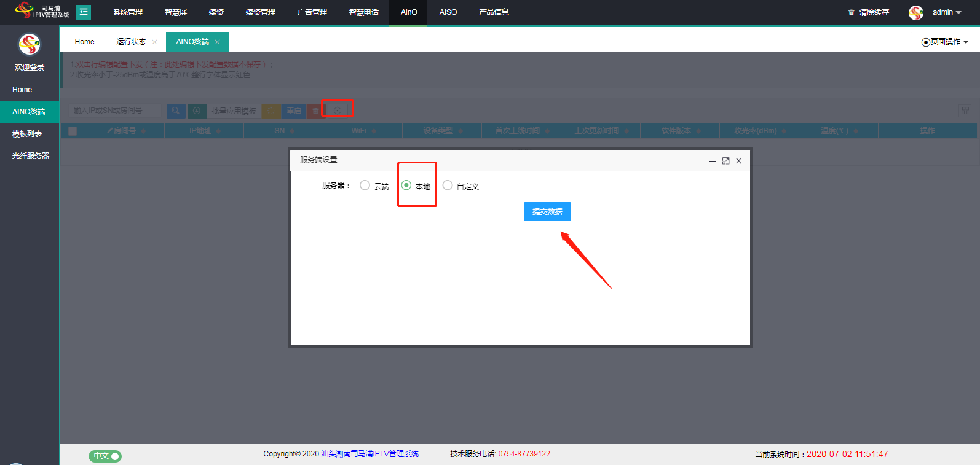This screenshot has height=465, width=980.
Task: Select the 云端 server radio option
Action: [365, 186]
